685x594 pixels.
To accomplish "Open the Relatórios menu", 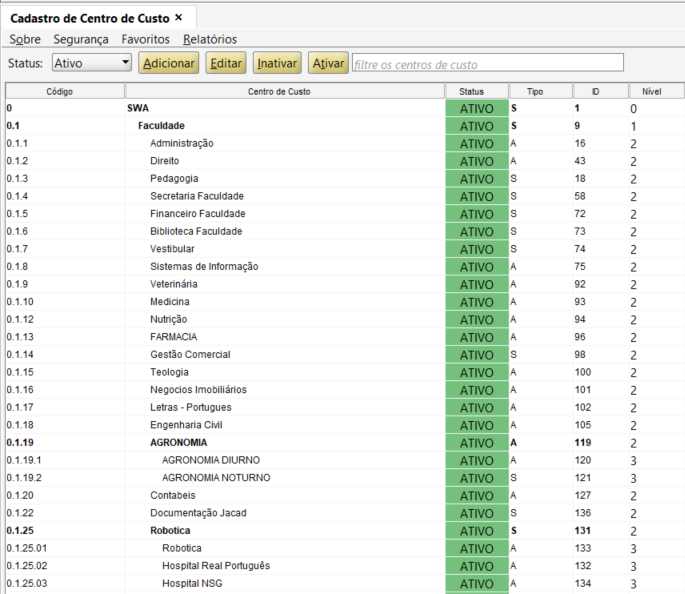I will (x=210, y=39).
